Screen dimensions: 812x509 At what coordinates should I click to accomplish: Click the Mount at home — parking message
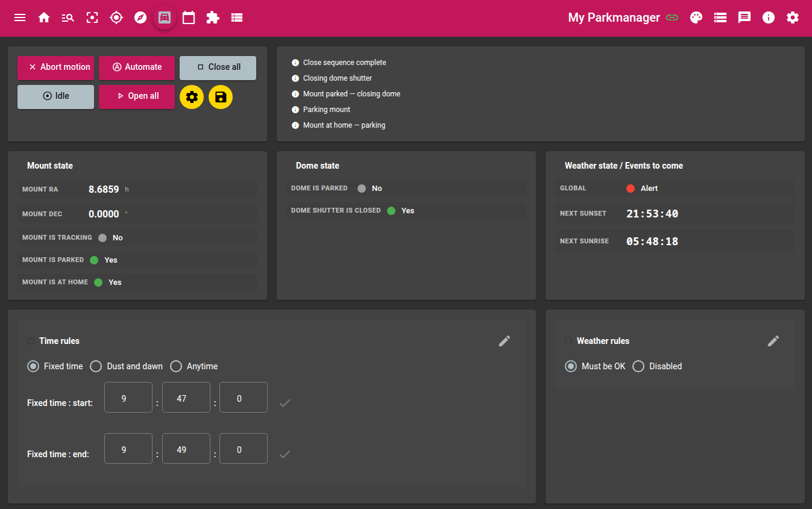click(344, 125)
